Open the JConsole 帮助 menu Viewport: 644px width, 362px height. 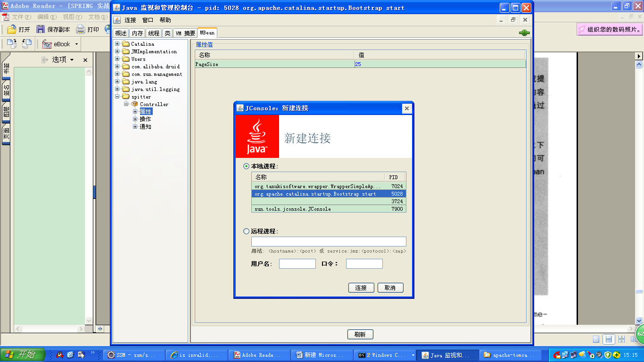[165, 20]
